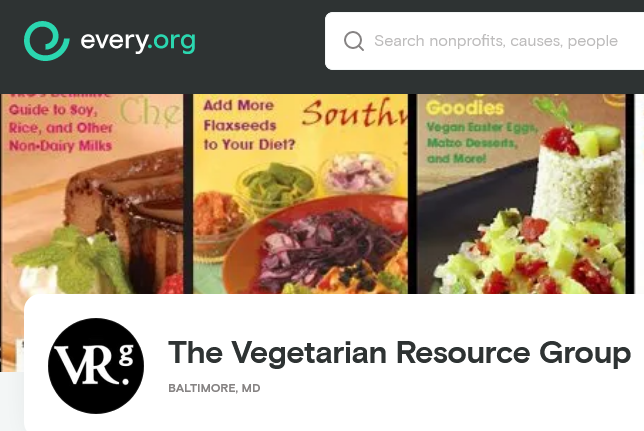Focus the Search nonprofits, causes, people field
644x431 pixels.
[x=484, y=41]
